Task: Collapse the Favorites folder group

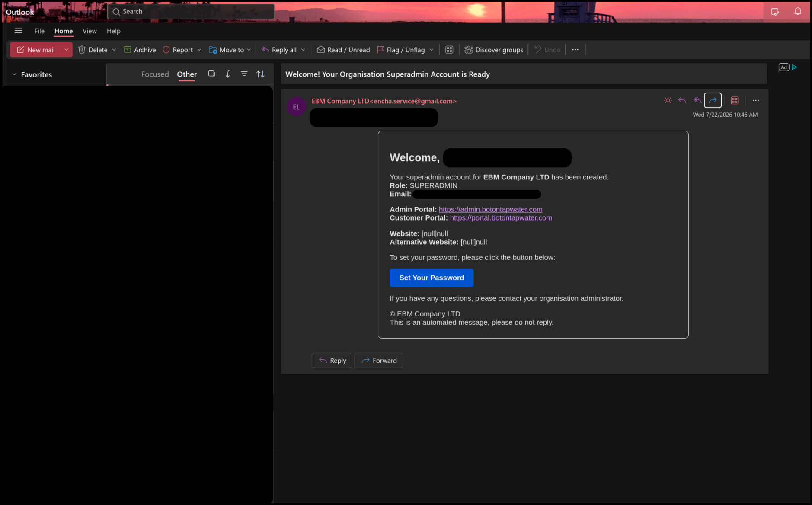Action: tap(14, 74)
